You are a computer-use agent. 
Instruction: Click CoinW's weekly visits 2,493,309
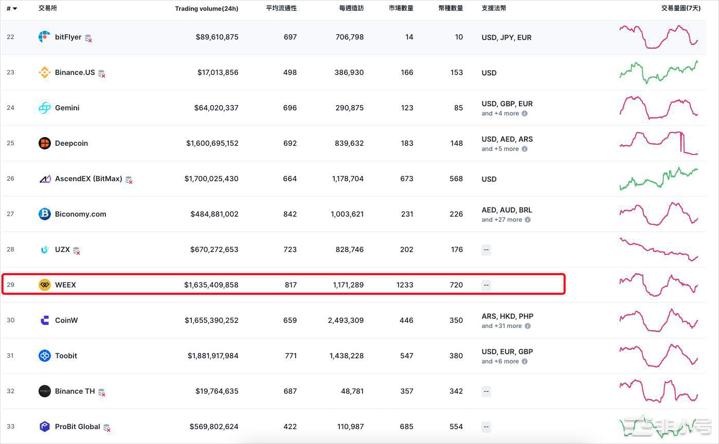click(x=346, y=320)
